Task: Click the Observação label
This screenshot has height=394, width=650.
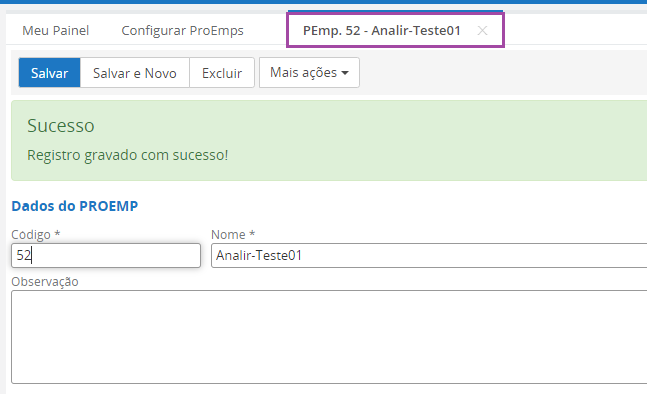Action: pos(45,282)
